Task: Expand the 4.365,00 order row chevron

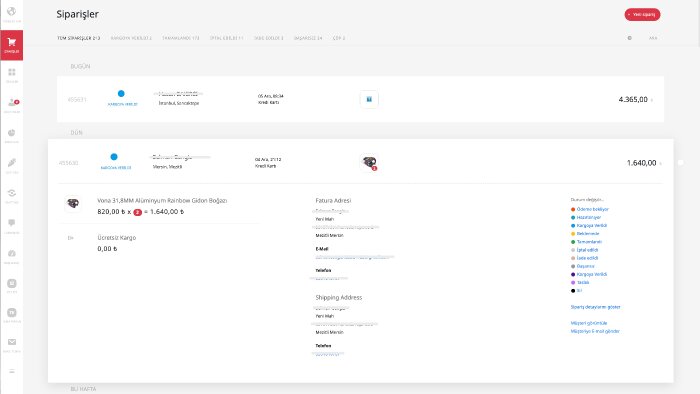Action: (652, 100)
